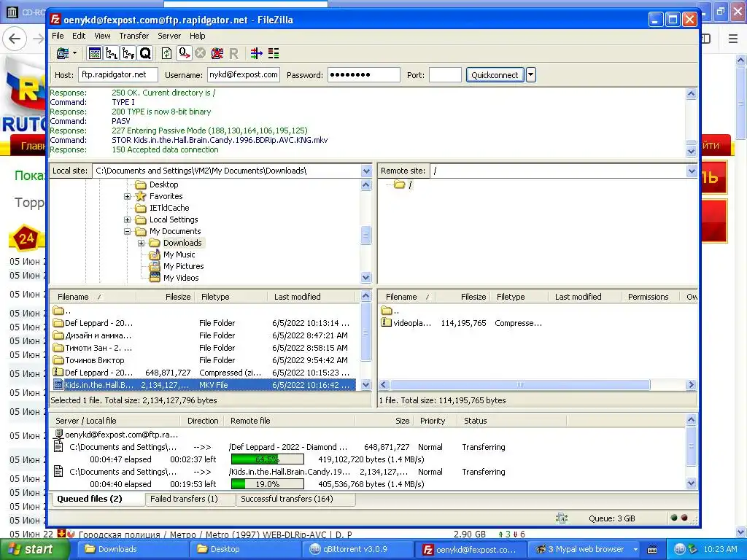Open the Downloads folder taskbar item
The width and height of the screenshot is (747, 560).
pos(132,550)
